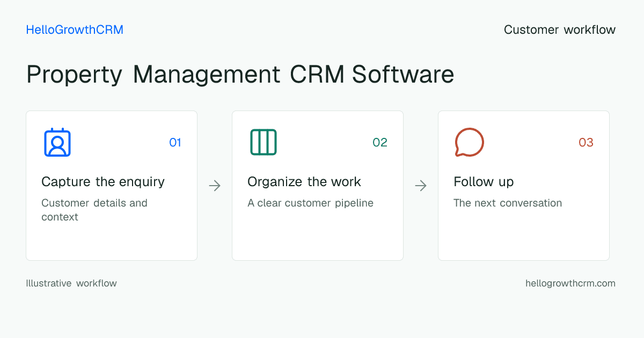Click the 'Property Management CRM Software' heading
The image size is (644, 338).
click(240, 75)
